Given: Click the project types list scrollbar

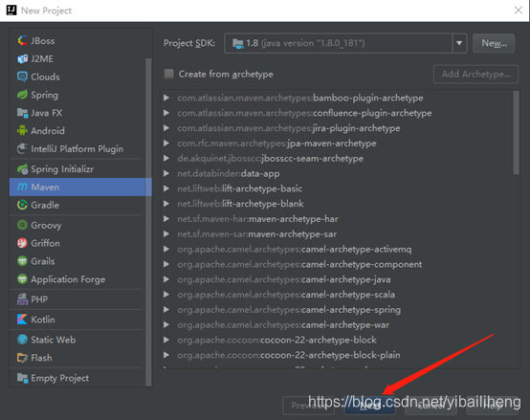Looking at the screenshot, I should [148, 221].
